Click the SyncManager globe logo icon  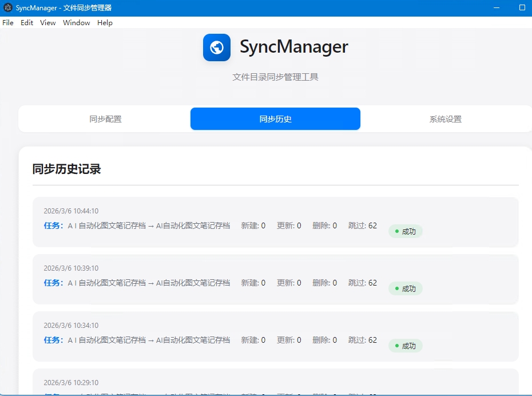[216, 47]
